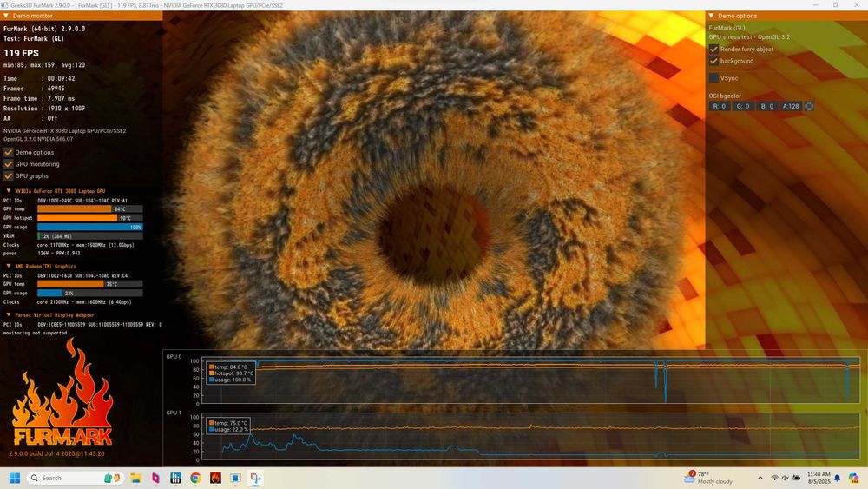Click the AMD GPU usage 23% bar

pos(89,293)
